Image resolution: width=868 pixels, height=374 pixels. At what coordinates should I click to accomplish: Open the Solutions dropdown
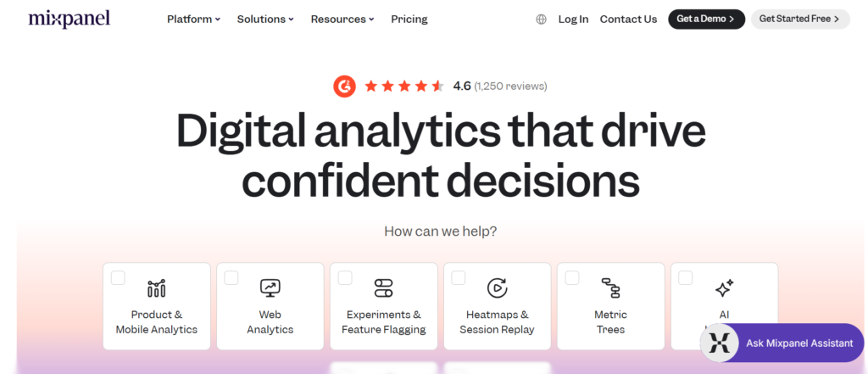(x=265, y=19)
